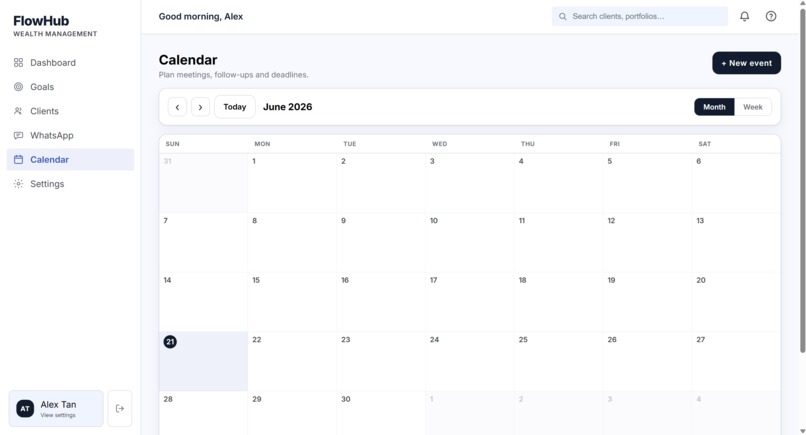Click the search clients, portfolios field

pyautogui.click(x=640, y=16)
